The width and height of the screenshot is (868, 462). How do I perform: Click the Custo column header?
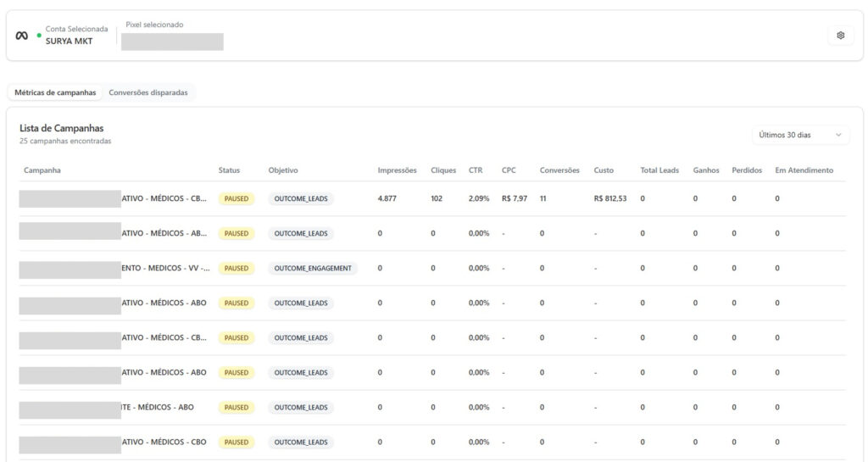coord(604,170)
